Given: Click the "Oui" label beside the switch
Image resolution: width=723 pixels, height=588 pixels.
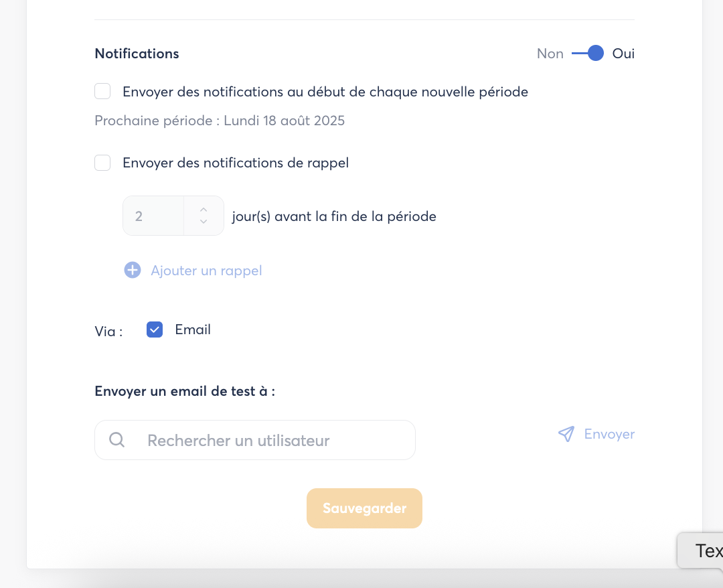Looking at the screenshot, I should pyautogui.click(x=623, y=54).
